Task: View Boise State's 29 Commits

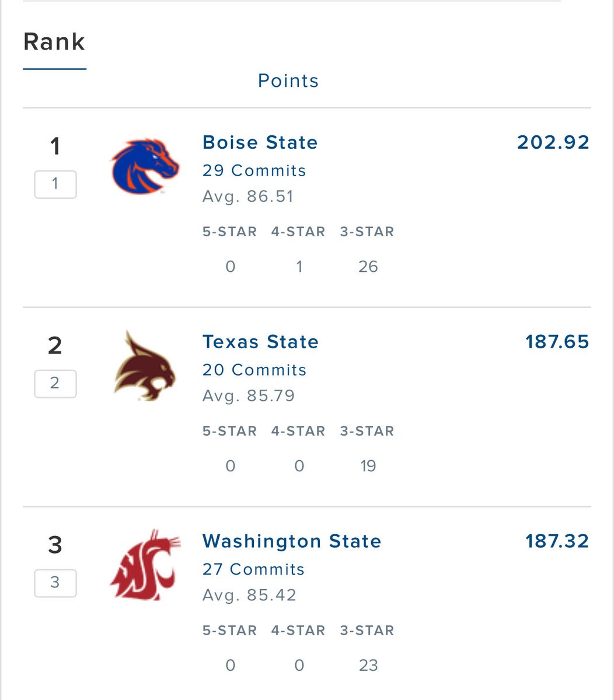Action: pyautogui.click(x=254, y=171)
